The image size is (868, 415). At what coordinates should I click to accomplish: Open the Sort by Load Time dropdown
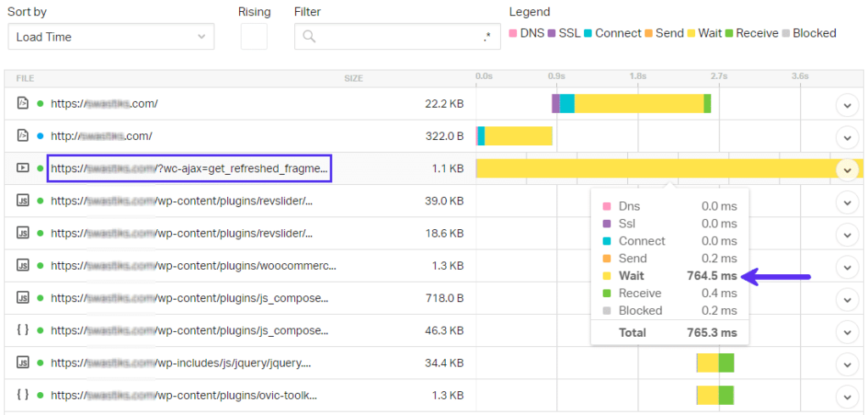coord(110,36)
